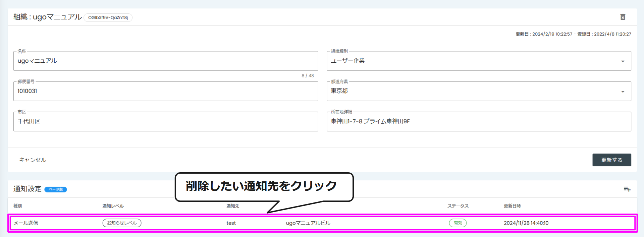The width and height of the screenshot is (644, 237).
Task: Click the 市区 field with 千代田区
Action: pyautogui.click(x=166, y=121)
